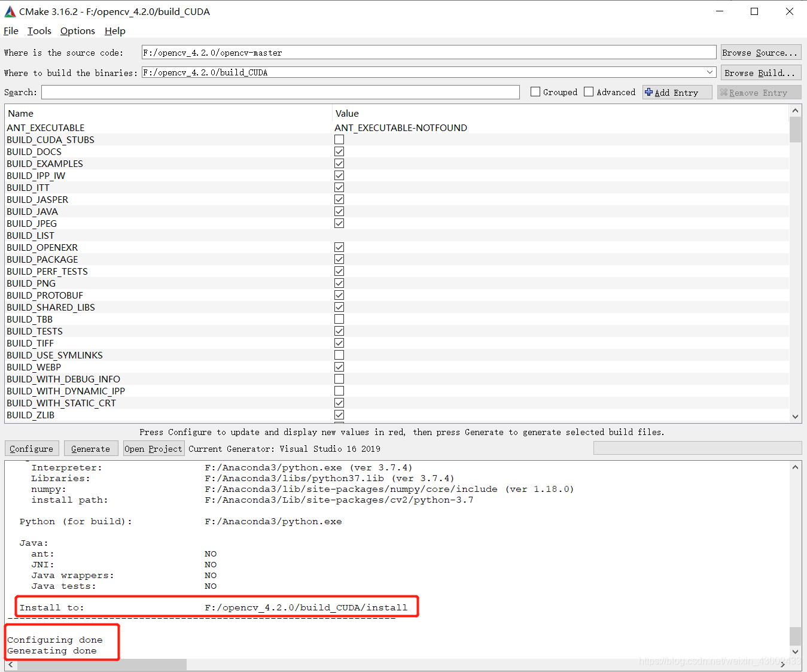Open the Tools menu
The height and width of the screenshot is (672, 807).
click(x=39, y=31)
